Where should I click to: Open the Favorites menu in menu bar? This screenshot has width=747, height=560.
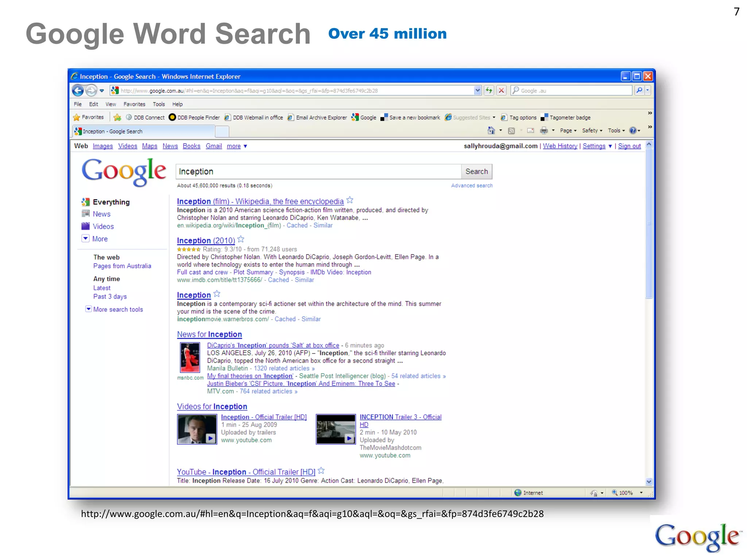[x=134, y=104]
